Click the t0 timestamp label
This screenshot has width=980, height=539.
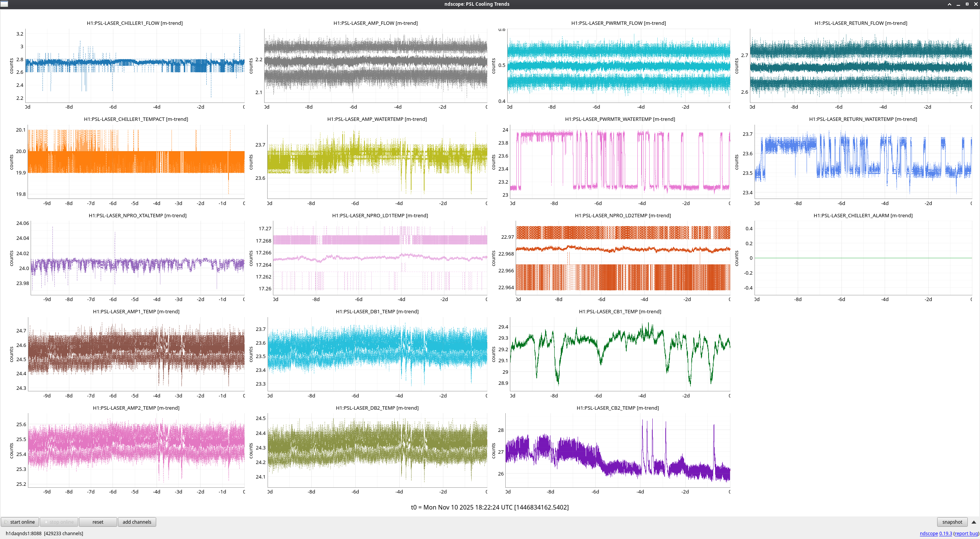click(490, 507)
